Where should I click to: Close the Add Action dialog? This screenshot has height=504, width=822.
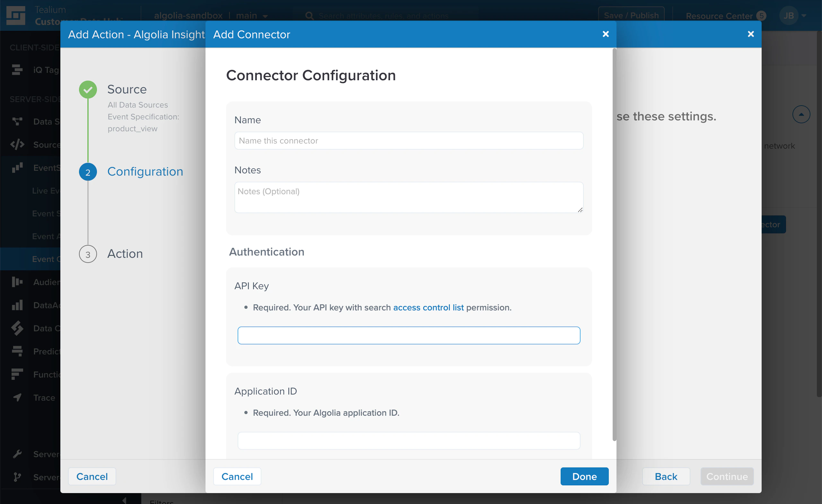pos(751,34)
